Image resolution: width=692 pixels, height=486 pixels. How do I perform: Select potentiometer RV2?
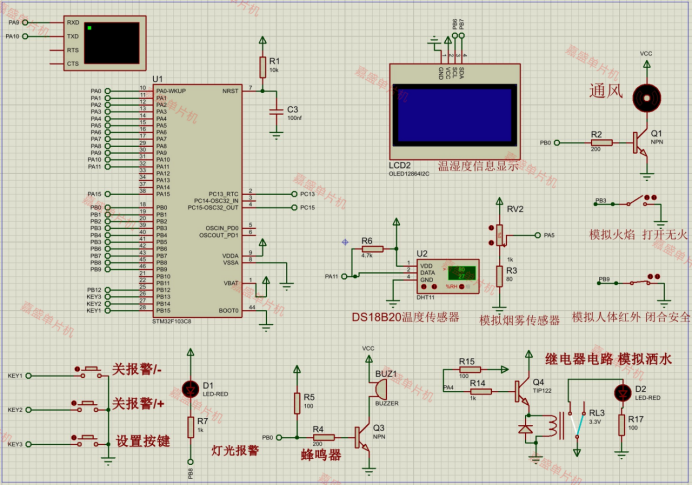point(499,235)
